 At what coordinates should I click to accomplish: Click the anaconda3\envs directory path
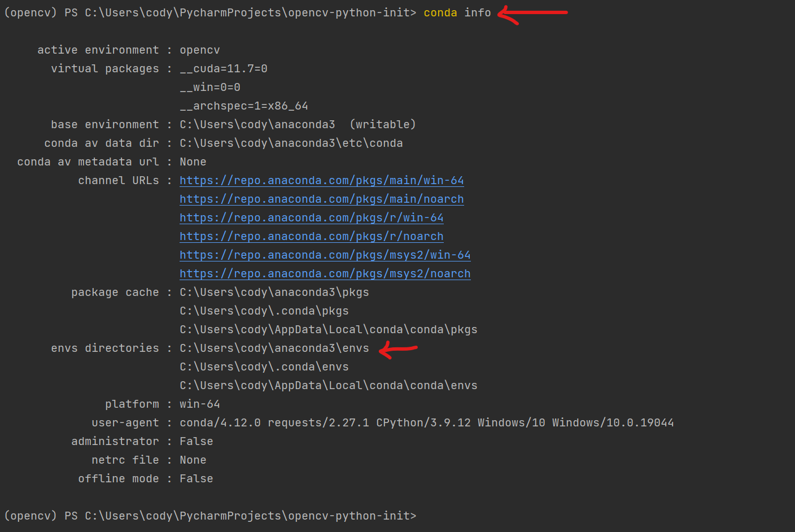274,348
